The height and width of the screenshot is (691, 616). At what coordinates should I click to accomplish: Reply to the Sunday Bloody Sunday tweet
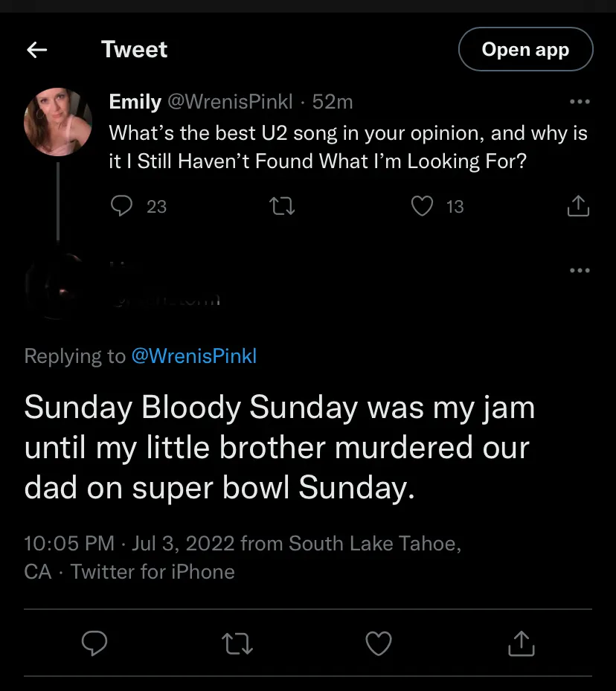[94, 643]
